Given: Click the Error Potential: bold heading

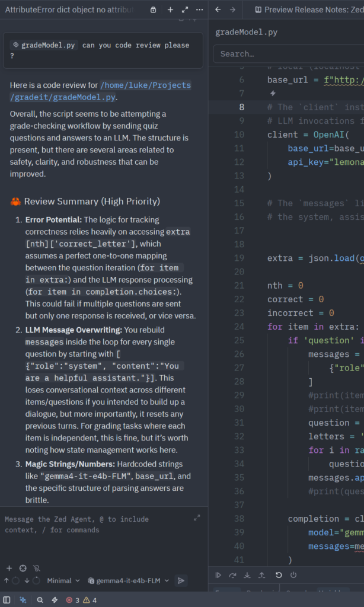Looking at the screenshot, I should click(53, 220).
